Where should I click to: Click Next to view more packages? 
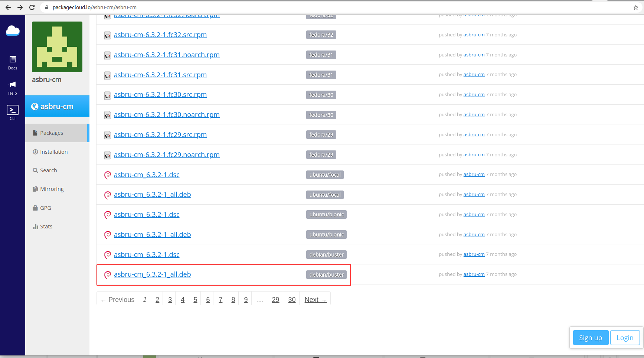(x=315, y=299)
